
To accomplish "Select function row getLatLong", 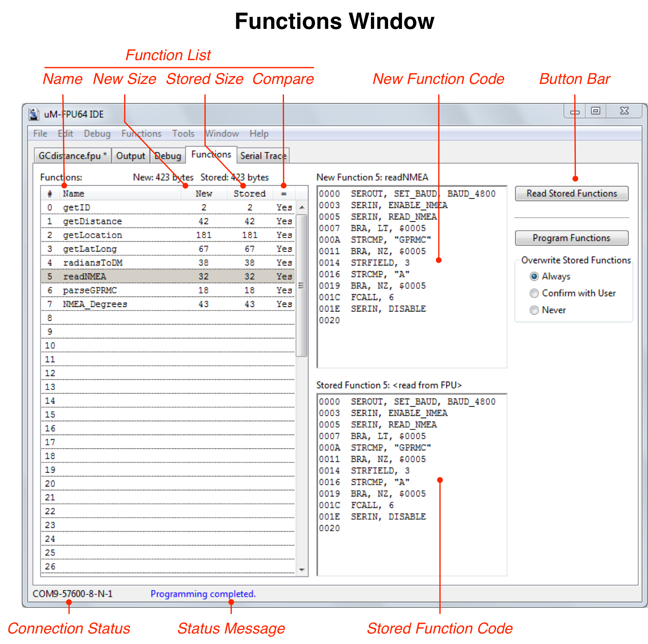I will [x=168, y=249].
